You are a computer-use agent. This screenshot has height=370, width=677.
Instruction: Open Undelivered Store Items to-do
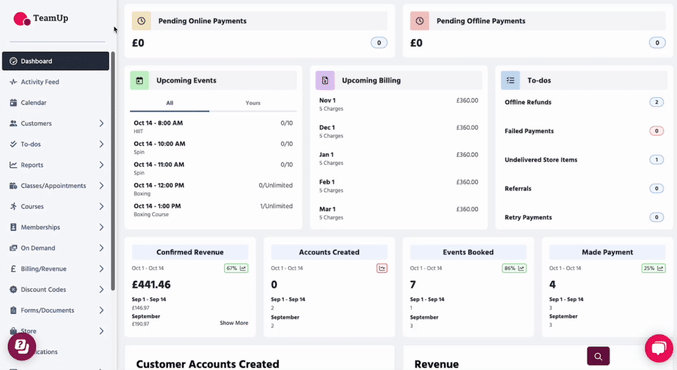tap(584, 160)
